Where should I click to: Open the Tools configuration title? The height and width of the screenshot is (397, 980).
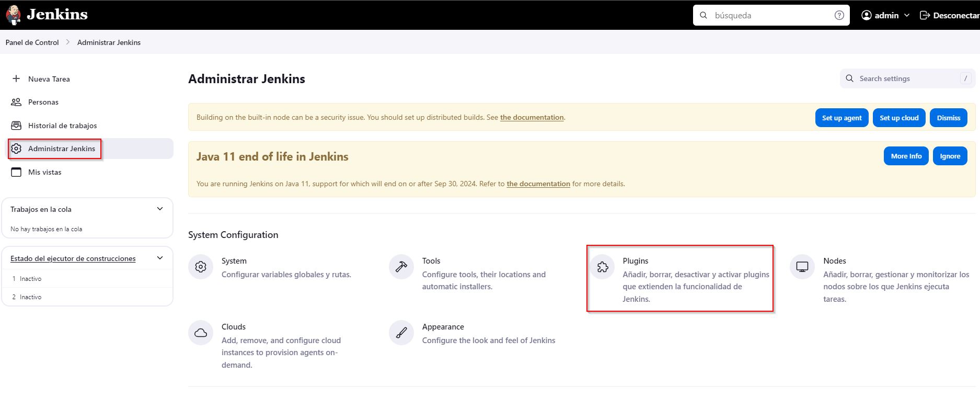[x=431, y=260]
